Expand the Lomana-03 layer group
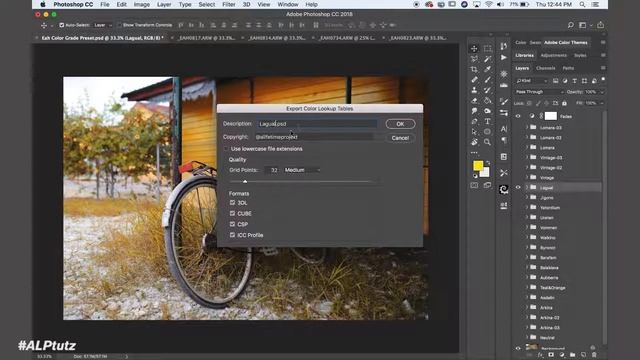This screenshot has width=640, height=360. click(527, 128)
